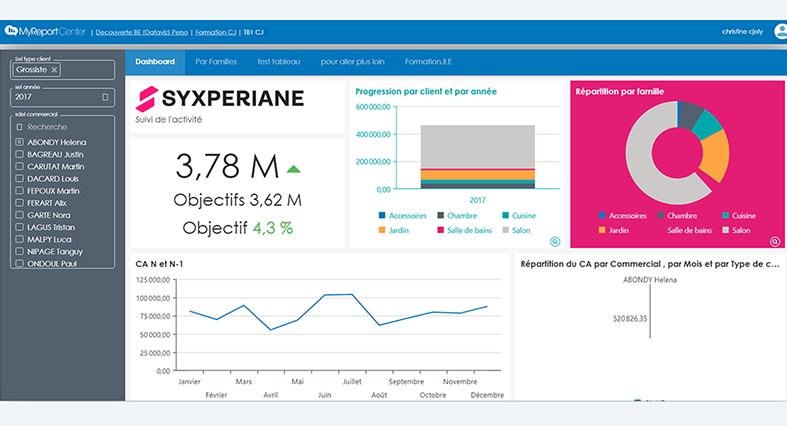The height and width of the screenshot is (426, 787).
Task: Check the ONDOUL Paul checkbox
Action: pos(19,263)
